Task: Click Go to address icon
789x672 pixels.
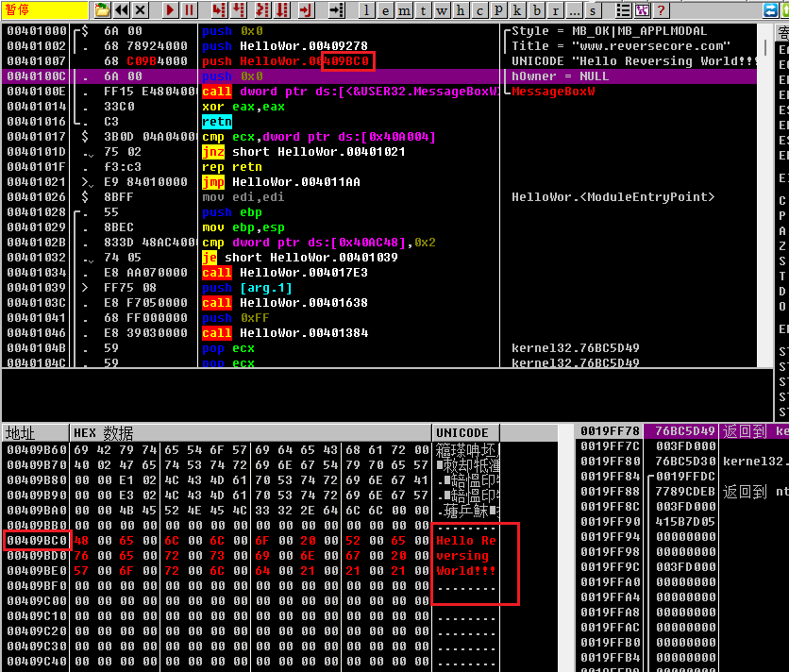Action: click(x=335, y=10)
